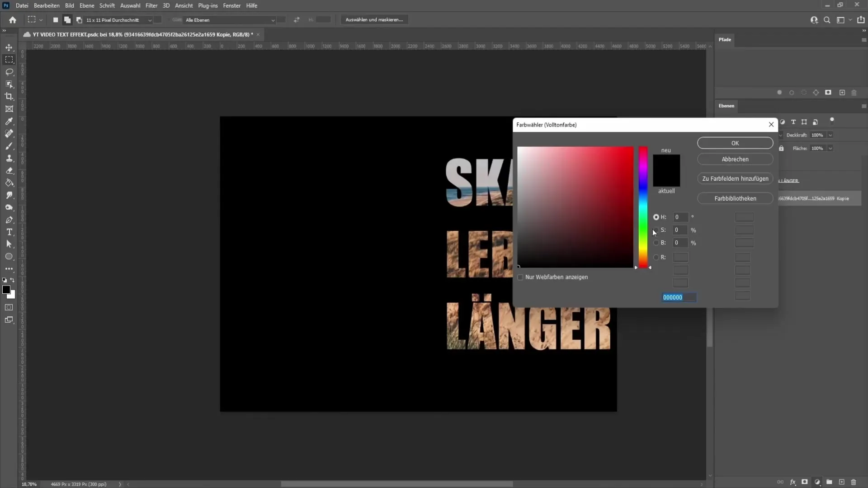Screen dimensions: 868x488
Task: Open the Datei menu
Action: (x=22, y=5)
